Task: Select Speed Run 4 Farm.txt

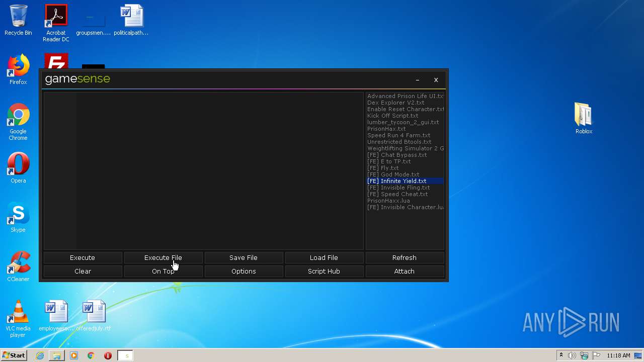Action: [x=405, y=135]
